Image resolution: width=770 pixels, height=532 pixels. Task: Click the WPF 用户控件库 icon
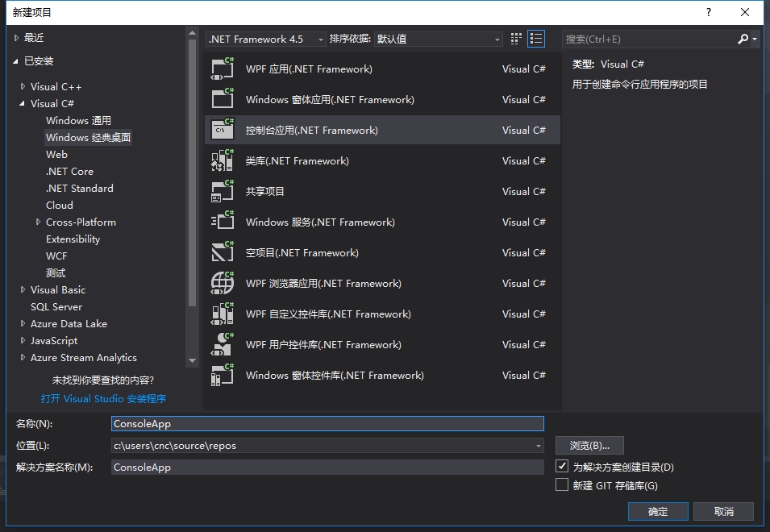point(223,344)
